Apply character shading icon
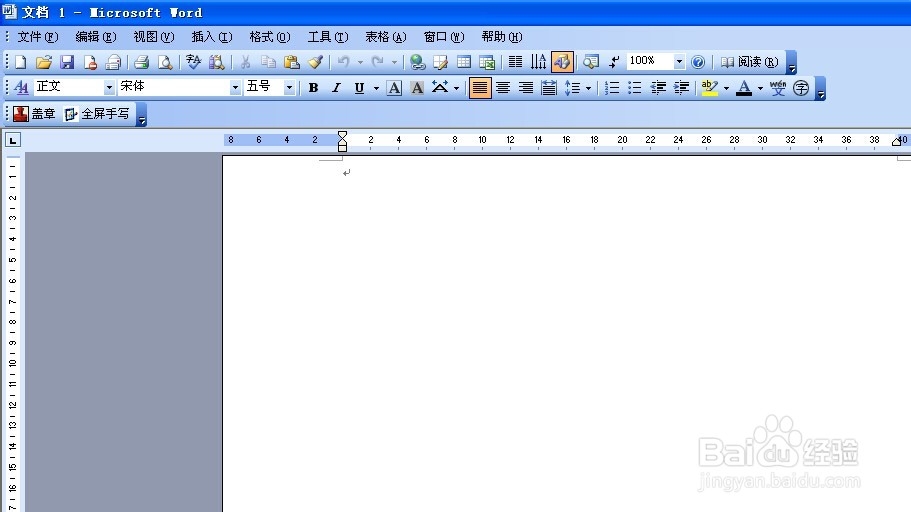Screen dimensions: 911x512 tap(417, 88)
